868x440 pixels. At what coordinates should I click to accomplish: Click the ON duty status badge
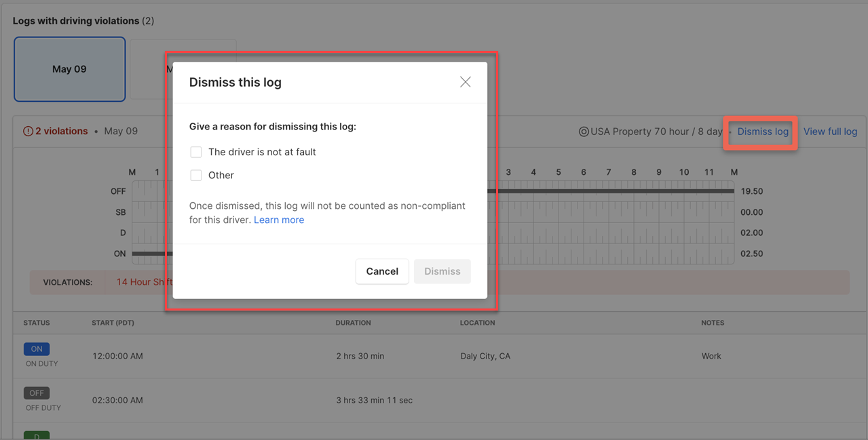point(37,349)
